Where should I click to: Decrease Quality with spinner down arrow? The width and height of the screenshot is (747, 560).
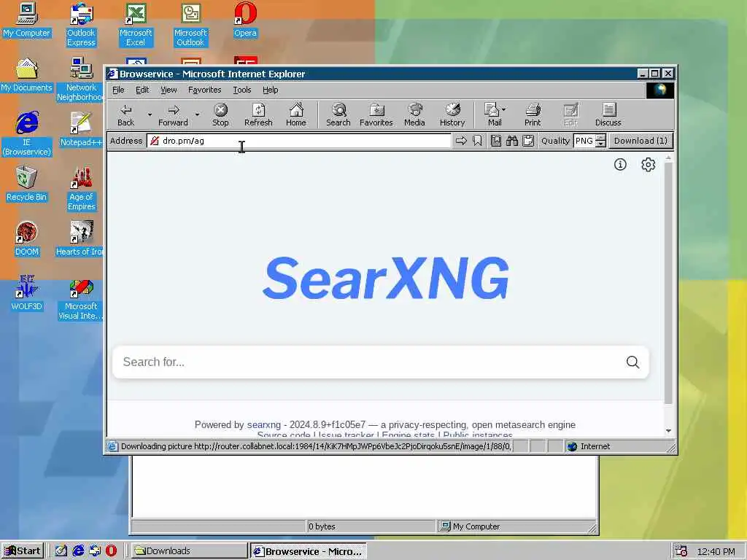click(601, 144)
